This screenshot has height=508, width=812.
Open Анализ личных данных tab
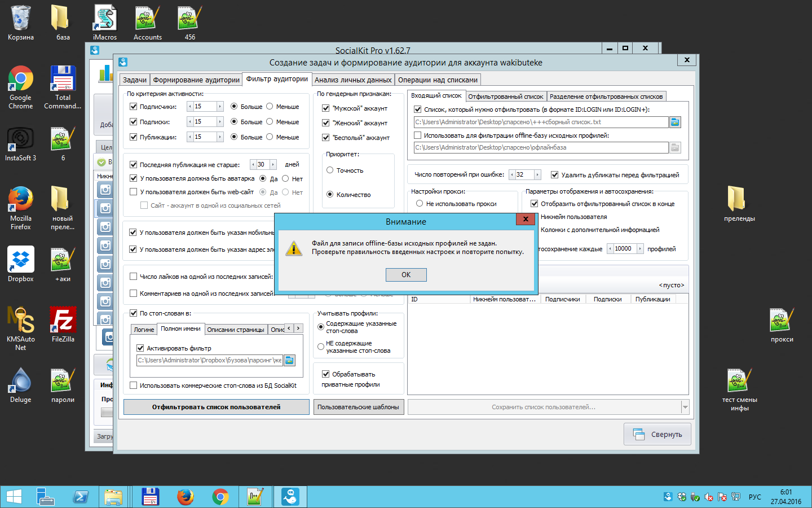tap(353, 80)
